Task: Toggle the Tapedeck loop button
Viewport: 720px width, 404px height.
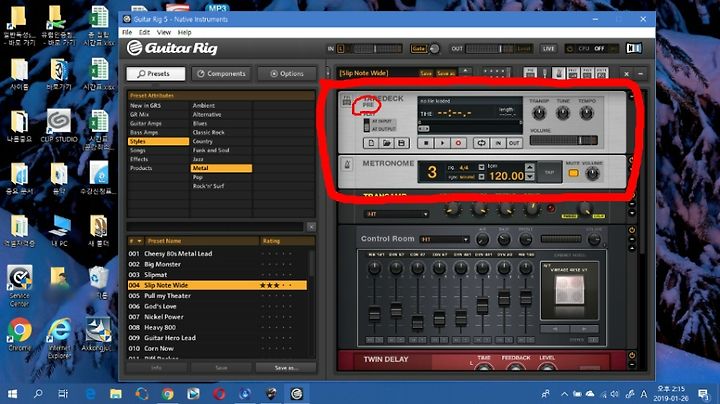Action: (481, 143)
